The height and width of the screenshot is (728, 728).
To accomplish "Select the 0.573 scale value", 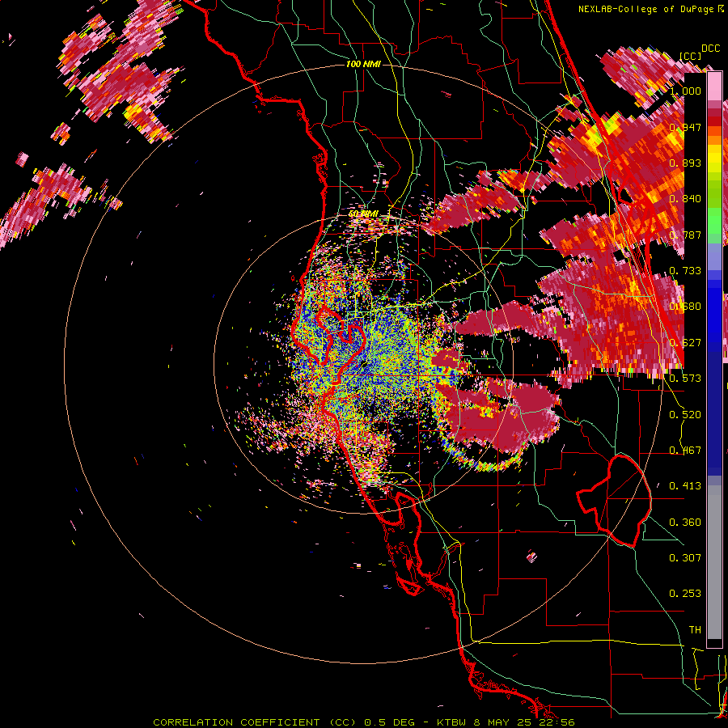I will (685, 379).
